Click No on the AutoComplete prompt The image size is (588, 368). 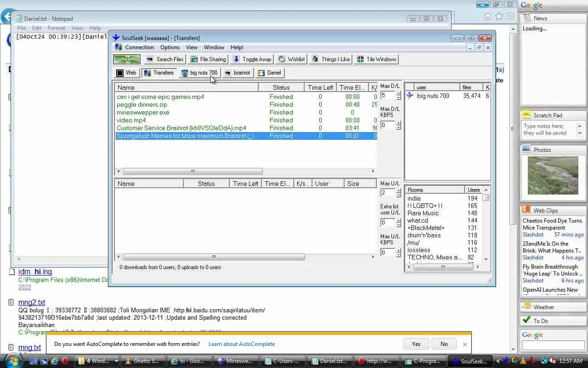click(444, 344)
